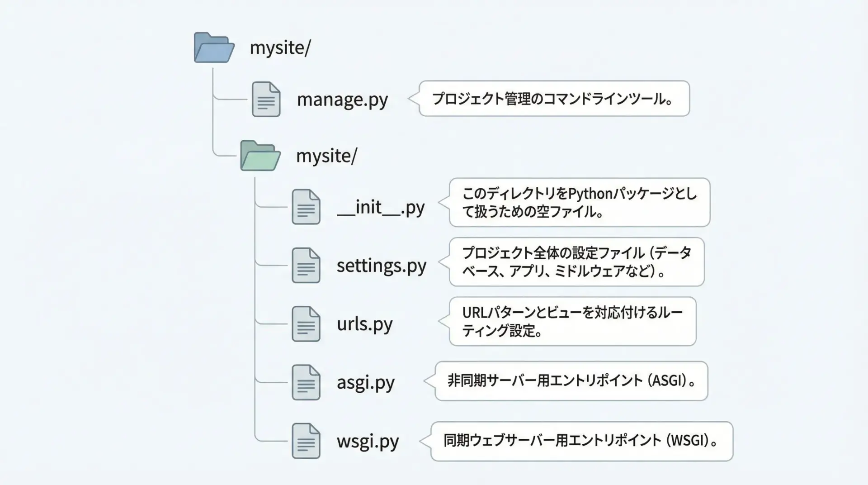This screenshot has width=868, height=485.
Task: Click the green inner mysite folder icon
Action: pyautogui.click(x=260, y=156)
